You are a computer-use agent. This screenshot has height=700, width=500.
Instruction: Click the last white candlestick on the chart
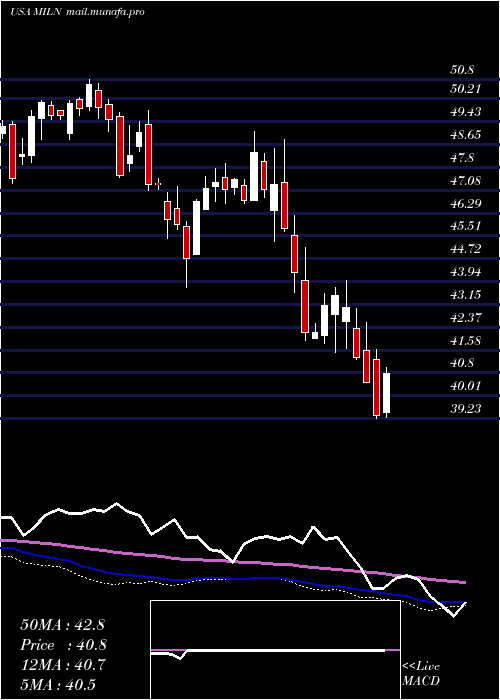(387, 393)
